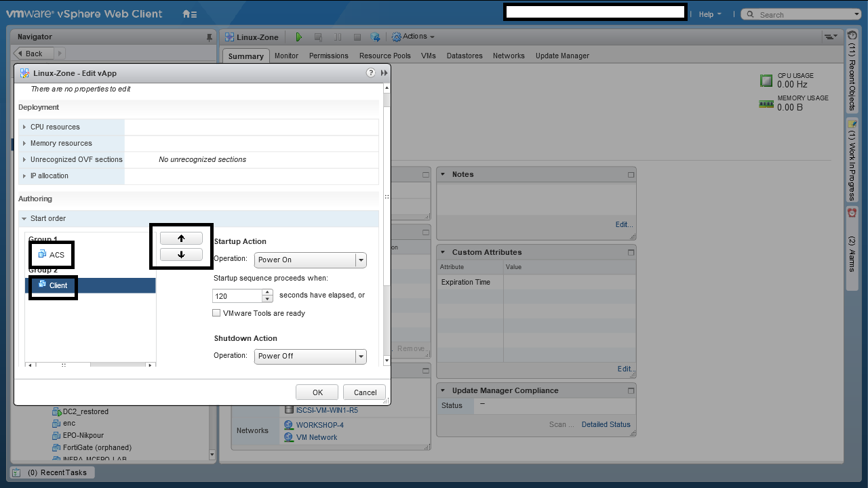The width and height of the screenshot is (868, 488).
Task: Click OK to save vApp settings
Action: pos(317,392)
